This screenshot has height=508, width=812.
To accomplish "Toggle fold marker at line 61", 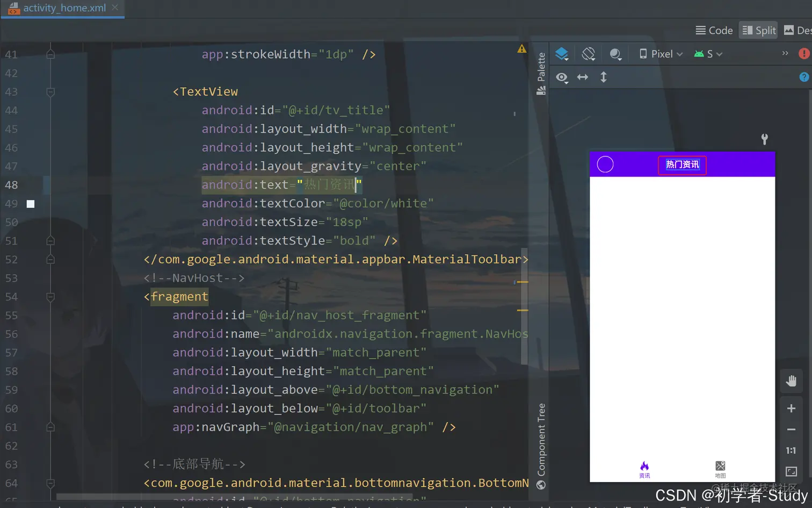I will coord(50,427).
